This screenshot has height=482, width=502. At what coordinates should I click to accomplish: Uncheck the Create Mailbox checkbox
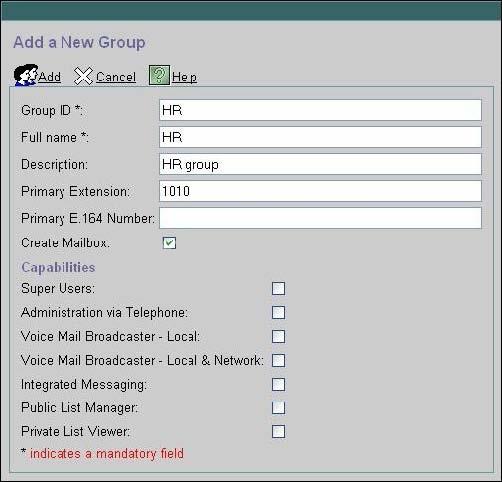(169, 243)
